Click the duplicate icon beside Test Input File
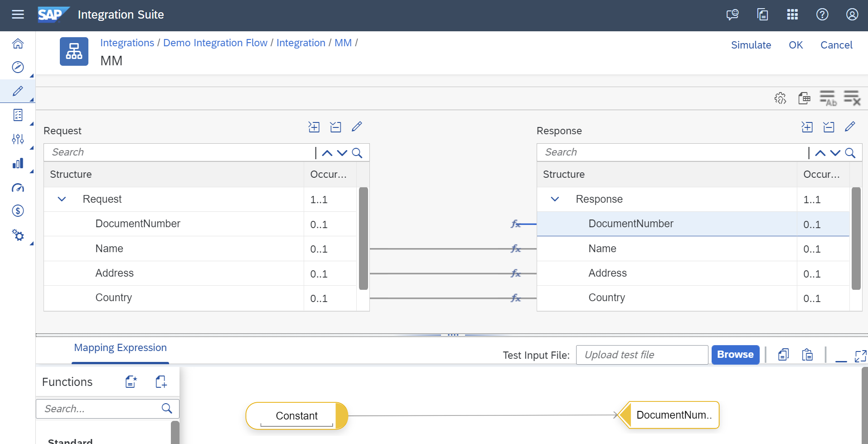 click(784, 355)
